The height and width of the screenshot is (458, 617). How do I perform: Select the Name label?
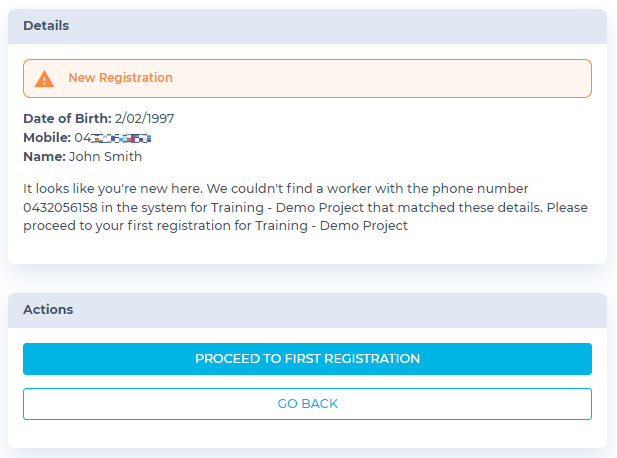(x=44, y=157)
